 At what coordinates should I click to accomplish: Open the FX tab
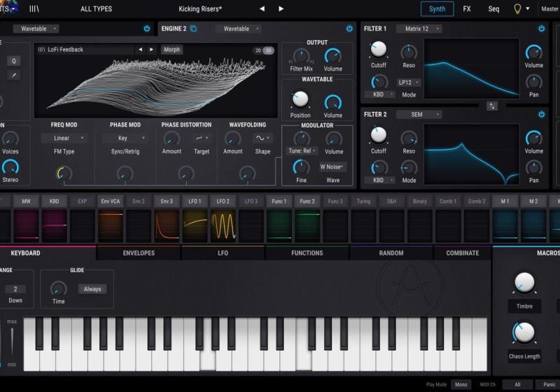pyautogui.click(x=467, y=9)
